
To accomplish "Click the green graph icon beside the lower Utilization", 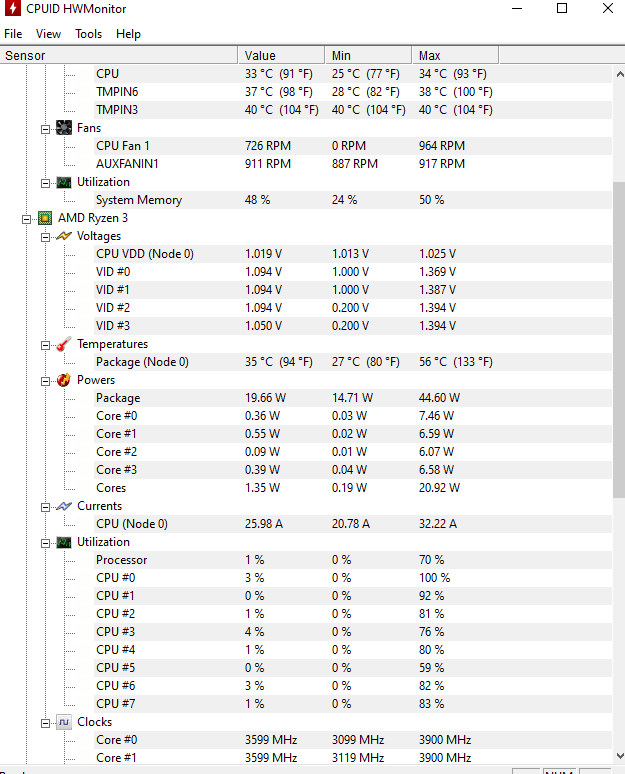I will pyautogui.click(x=64, y=542).
